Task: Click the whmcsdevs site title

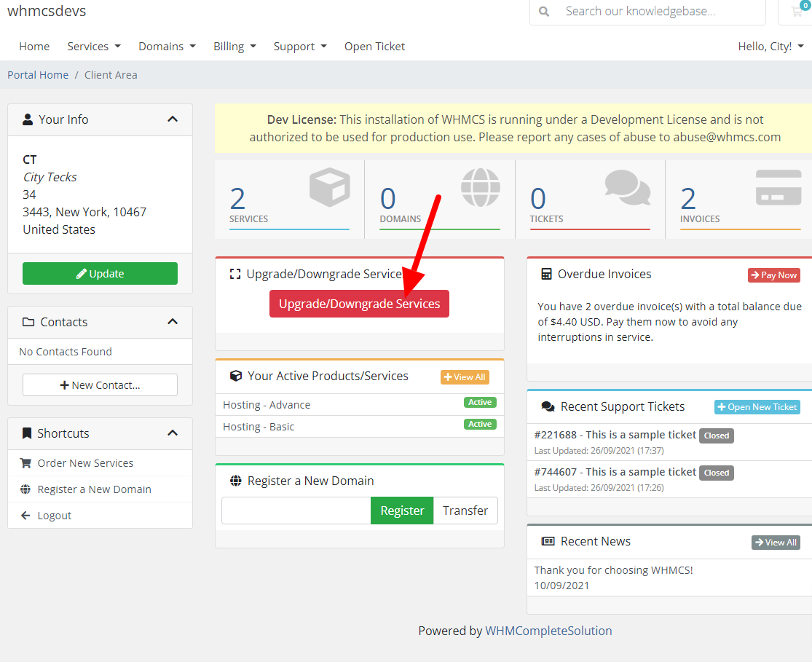Action: (47, 11)
